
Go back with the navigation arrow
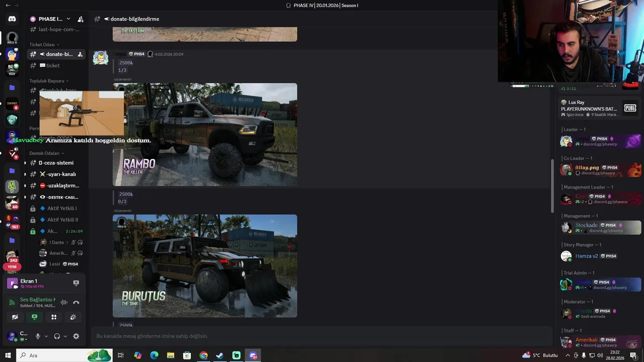tap(8, 5)
